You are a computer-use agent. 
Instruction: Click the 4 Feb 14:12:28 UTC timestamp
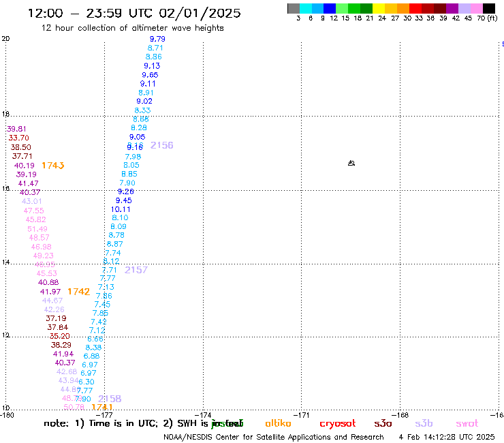[x=447, y=438]
